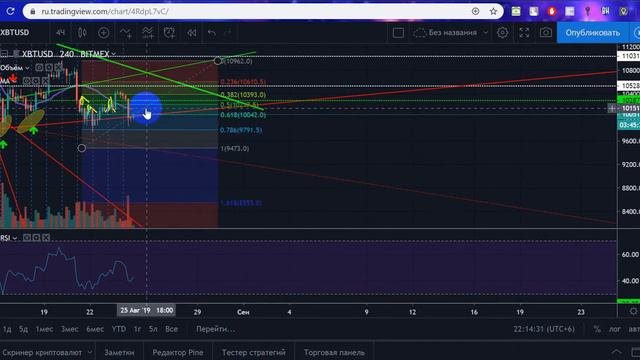Image resolution: width=640 pixels, height=360 pixels.
Task: Toggle visibility of MA indicator
Action: pos(27,81)
